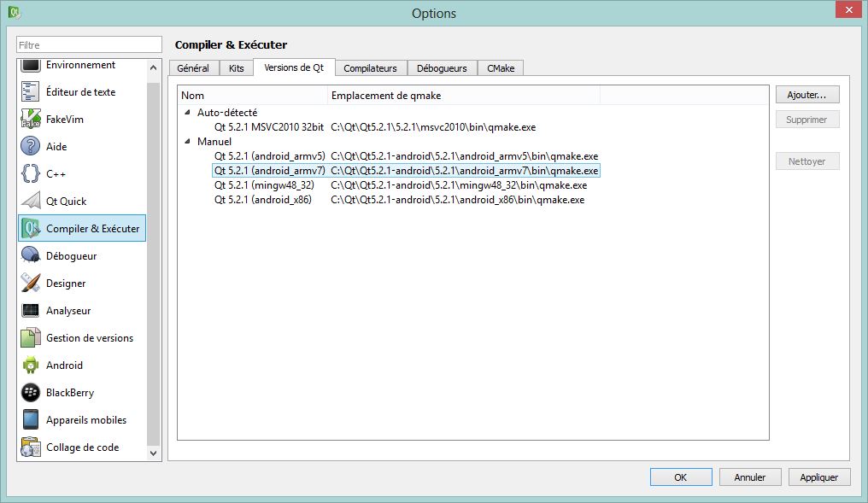Screen dimensions: 868x503
Task: Switch to the CMake tab
Action: tap(501, 68)
